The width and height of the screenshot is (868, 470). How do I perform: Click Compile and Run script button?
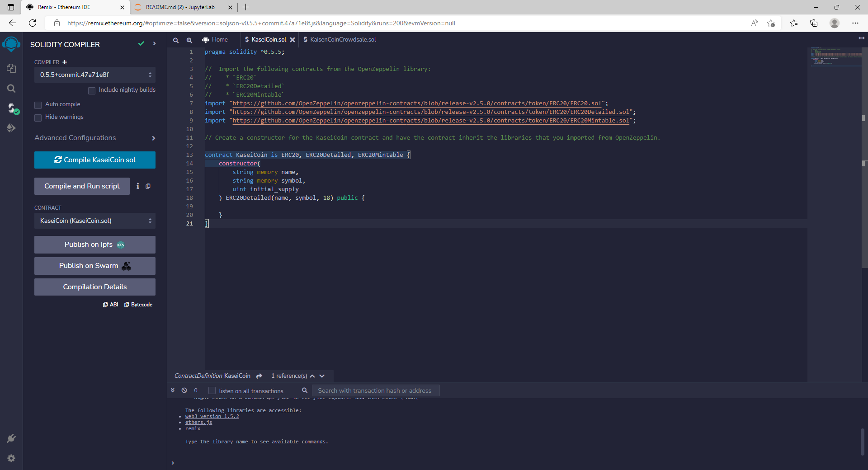tap(82, 186)
